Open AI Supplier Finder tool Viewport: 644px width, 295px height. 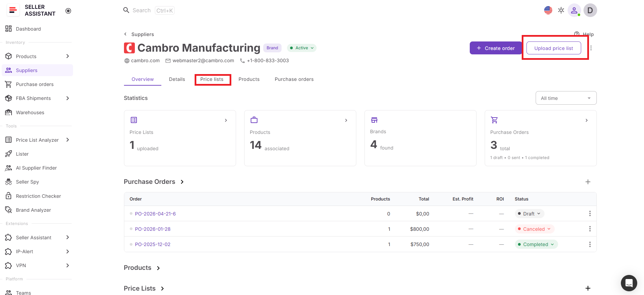click(x=36, y=168)
